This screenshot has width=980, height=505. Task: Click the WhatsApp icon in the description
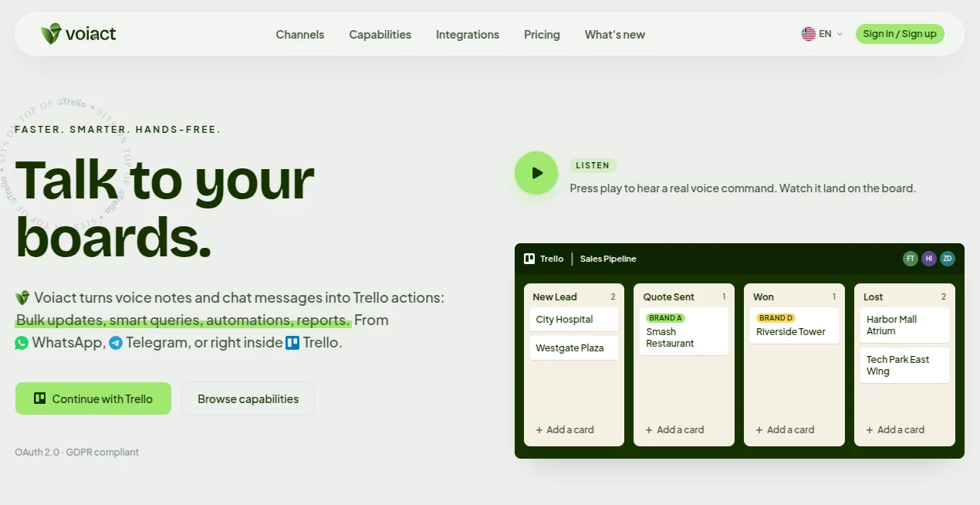(22, 343)
